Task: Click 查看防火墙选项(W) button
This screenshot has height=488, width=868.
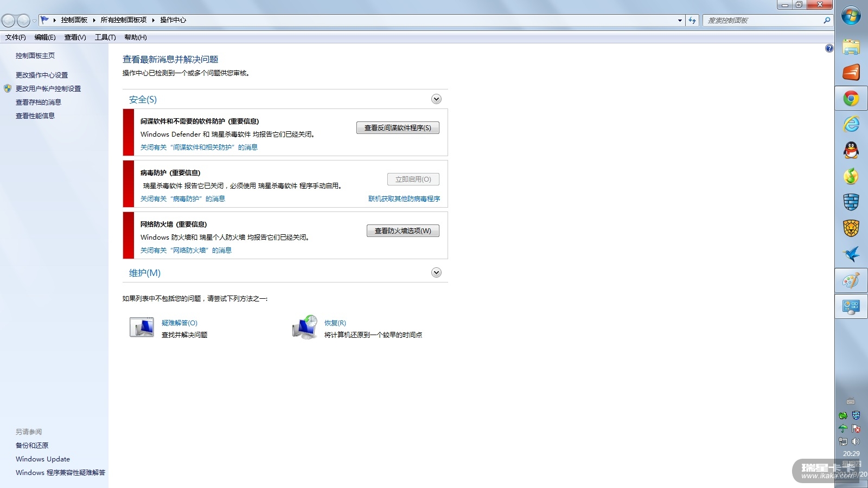Action: coord(403,231)
